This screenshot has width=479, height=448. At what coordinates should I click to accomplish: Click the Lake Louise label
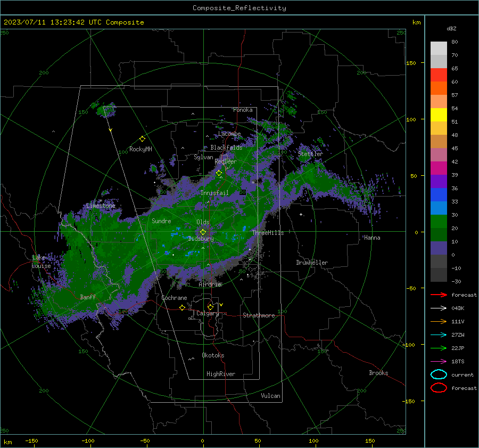tap(42, 262)
